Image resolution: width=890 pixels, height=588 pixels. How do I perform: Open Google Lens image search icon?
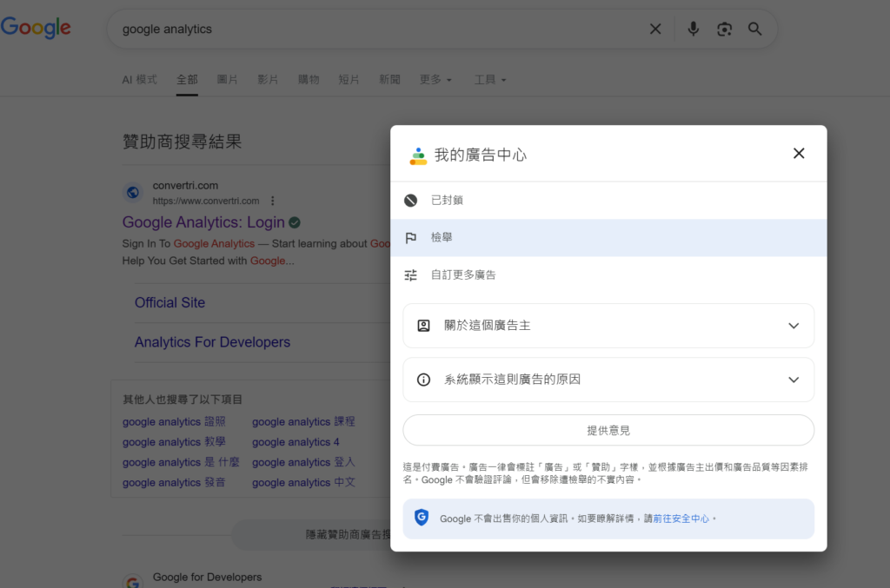724,29
